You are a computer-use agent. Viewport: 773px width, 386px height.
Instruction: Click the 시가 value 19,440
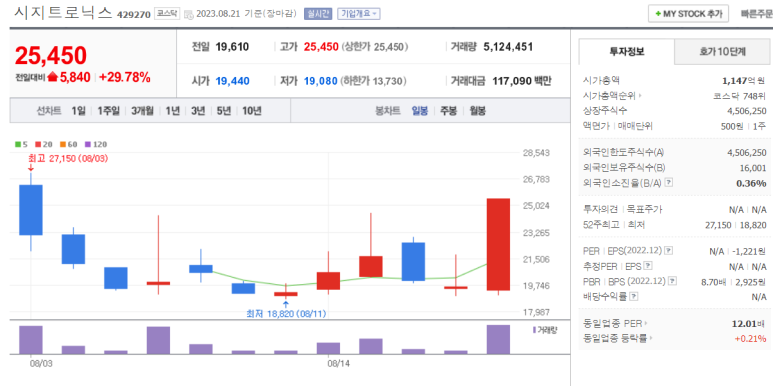[x=233, y=81]
